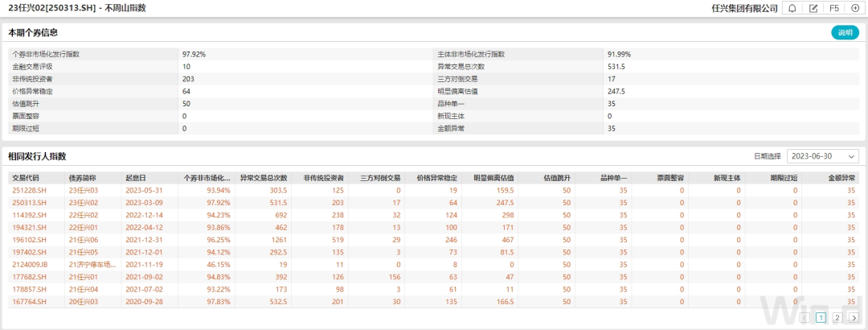Click the 明显偏离估值 value 247.5 in info panel
This screenshot has width=868, height=330.
[616, 91]
